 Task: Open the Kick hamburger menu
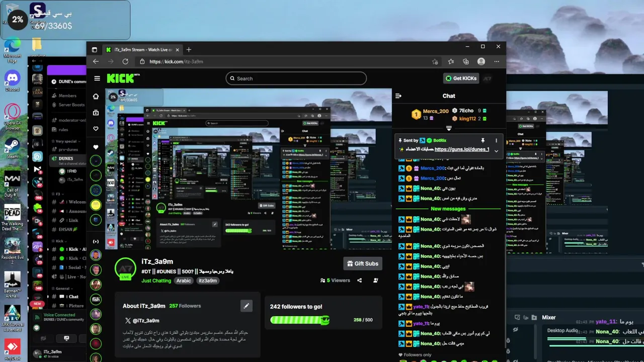pyautogui.click(x=97, y=78)
